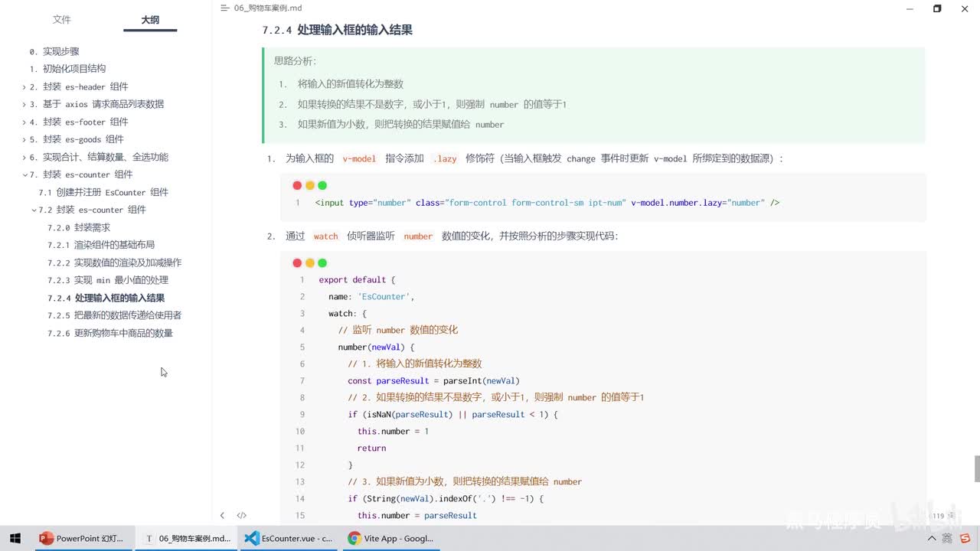Open outline 7.2.0 封装需求
Viewport: 980px width, 551px height.
coord(79,227)
